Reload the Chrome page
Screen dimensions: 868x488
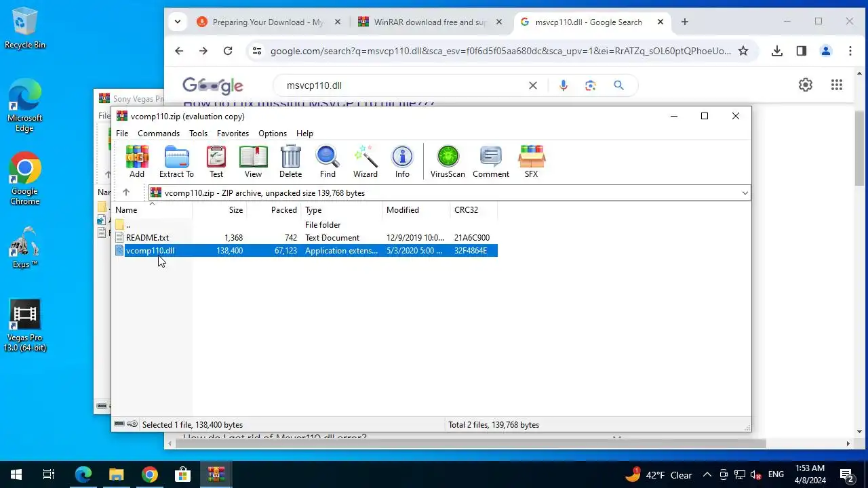[228, 51]
